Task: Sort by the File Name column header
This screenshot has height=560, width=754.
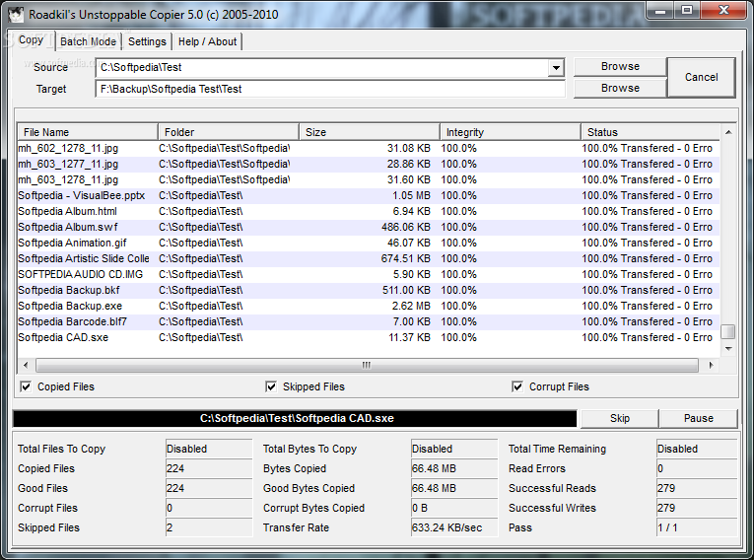Action: coord(88,132)
